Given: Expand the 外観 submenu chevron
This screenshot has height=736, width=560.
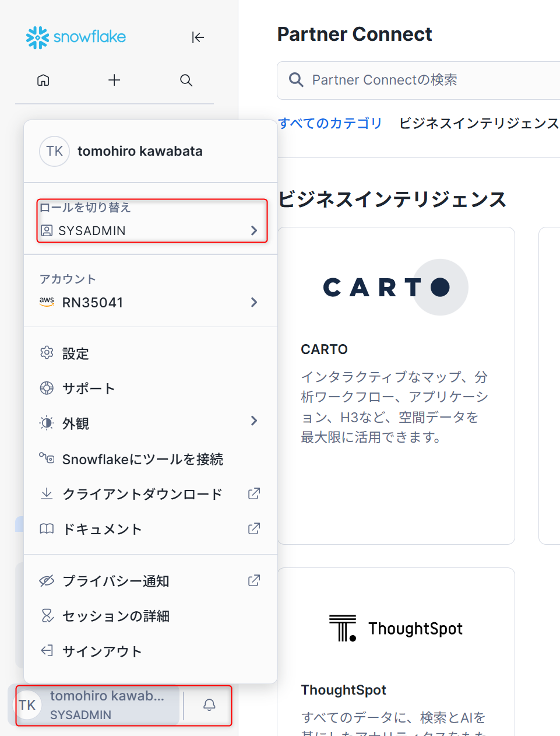Looking at the screenshot, I should (254, 420).
